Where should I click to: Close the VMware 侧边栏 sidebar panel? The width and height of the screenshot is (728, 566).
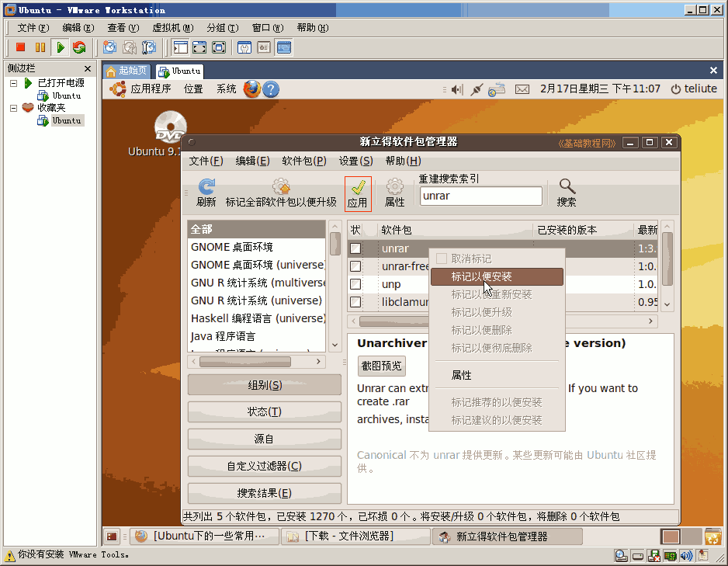[87, 69]
